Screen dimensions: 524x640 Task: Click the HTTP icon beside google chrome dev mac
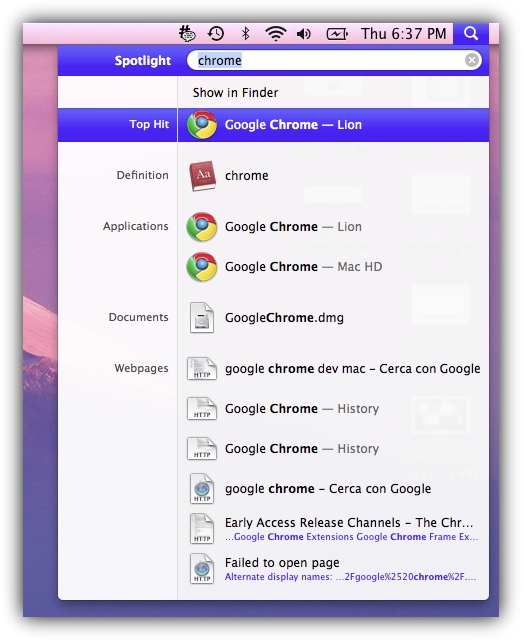(x=202, y=369)
